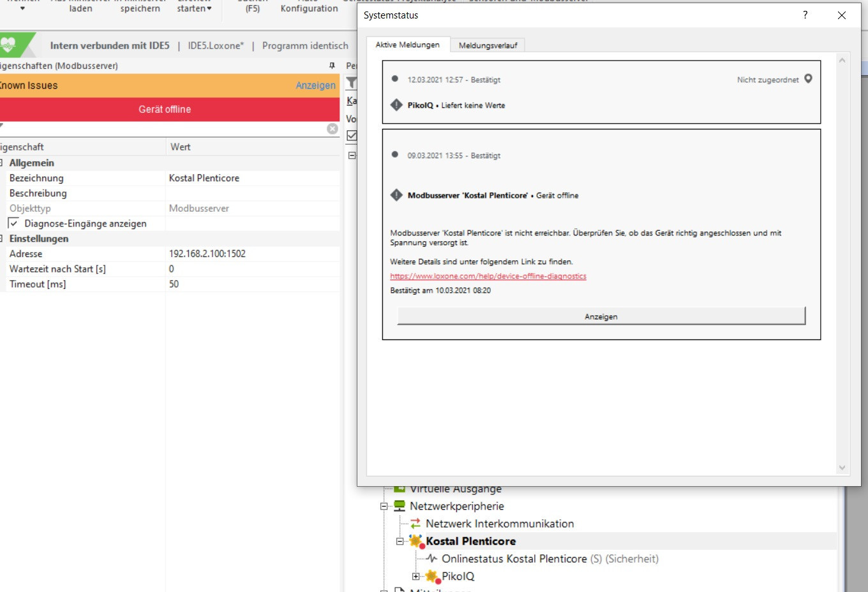The width and height of the screenshot is (868, 592).
Task: Clear the property search with the X icon
Action: click(x=332, y=129)
